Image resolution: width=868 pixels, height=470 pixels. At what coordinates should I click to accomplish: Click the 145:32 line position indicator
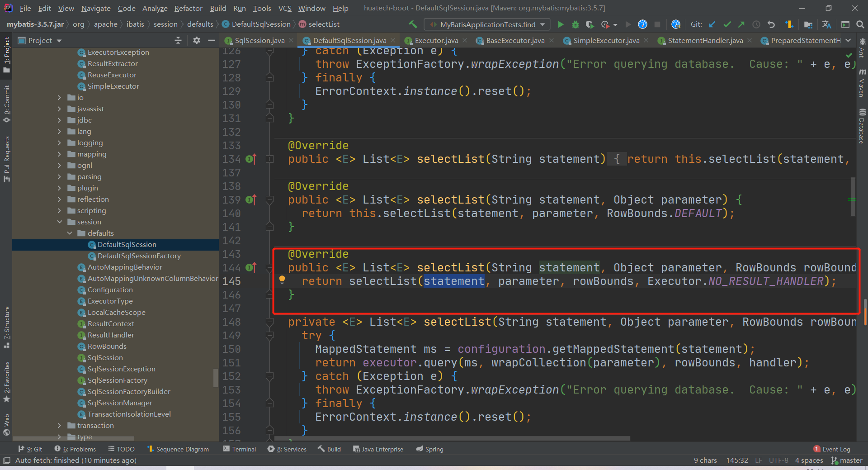coord(737,461)
